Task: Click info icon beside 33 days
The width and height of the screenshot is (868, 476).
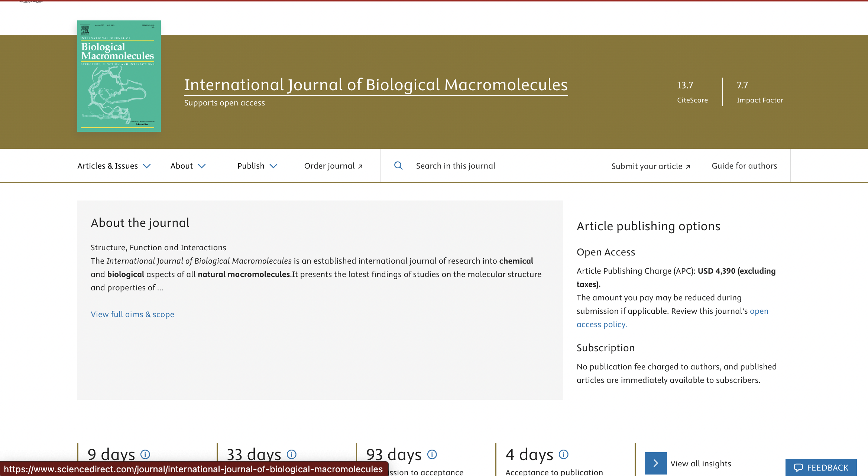Action: [292, 454]
